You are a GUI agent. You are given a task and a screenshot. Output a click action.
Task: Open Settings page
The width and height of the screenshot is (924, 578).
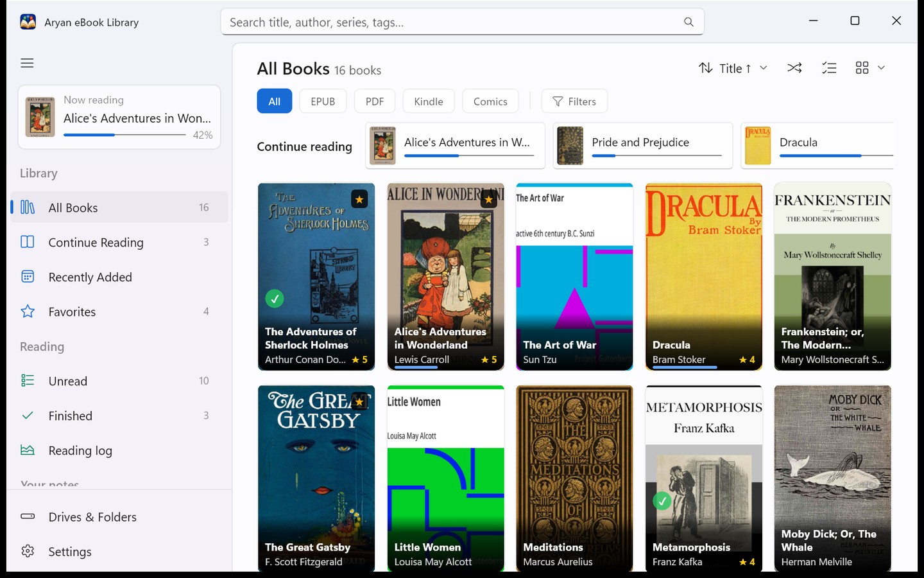coord(119,551)
